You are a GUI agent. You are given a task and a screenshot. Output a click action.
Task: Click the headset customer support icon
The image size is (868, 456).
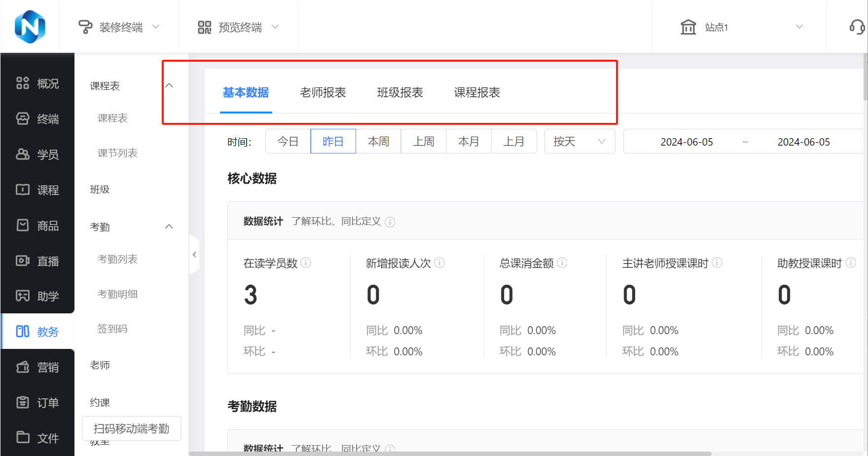click(x=857, y=27)
